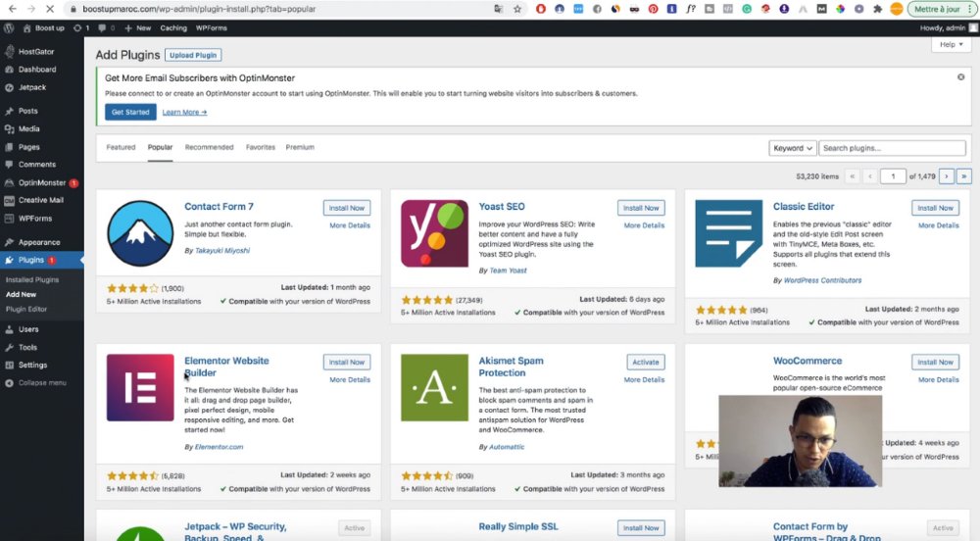Open WPForms in the sidebar

click(x=35, y=218)
